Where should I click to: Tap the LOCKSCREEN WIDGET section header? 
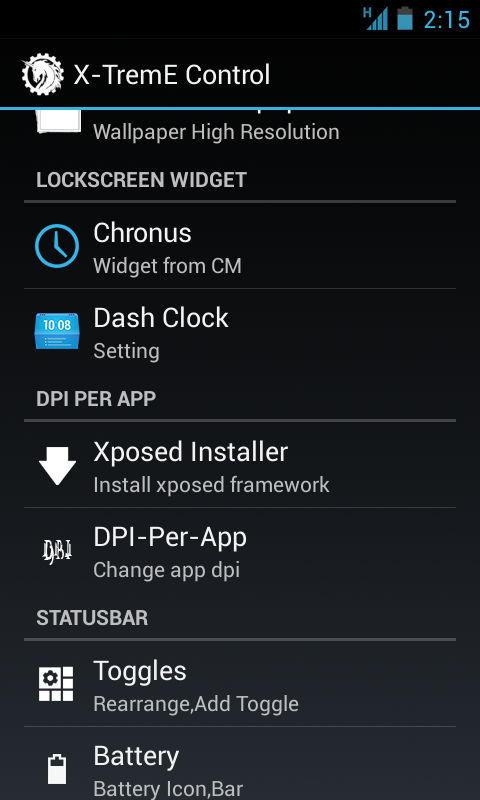pyautogui.click(x=141, y=180)
